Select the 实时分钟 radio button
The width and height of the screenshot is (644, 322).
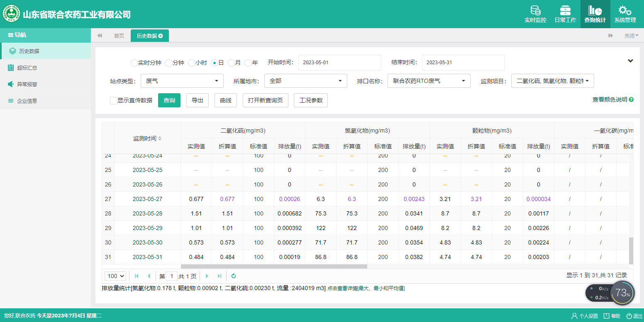(x=134, y=63)
